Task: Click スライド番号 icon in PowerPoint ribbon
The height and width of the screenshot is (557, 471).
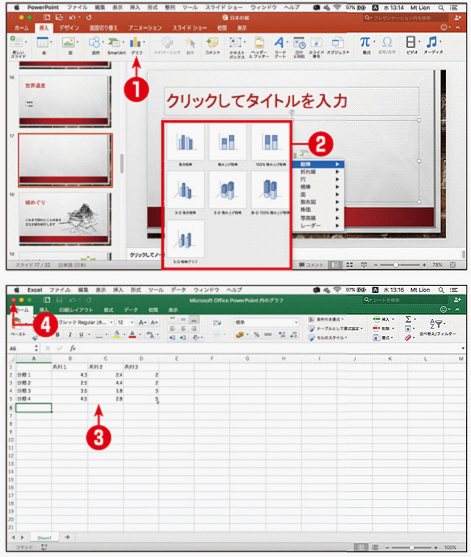Action: pos(316,43)
